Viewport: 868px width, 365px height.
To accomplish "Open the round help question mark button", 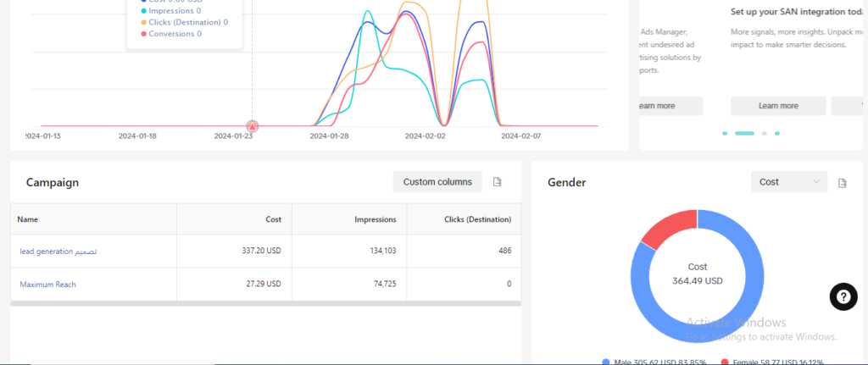I will pos(843,296).
